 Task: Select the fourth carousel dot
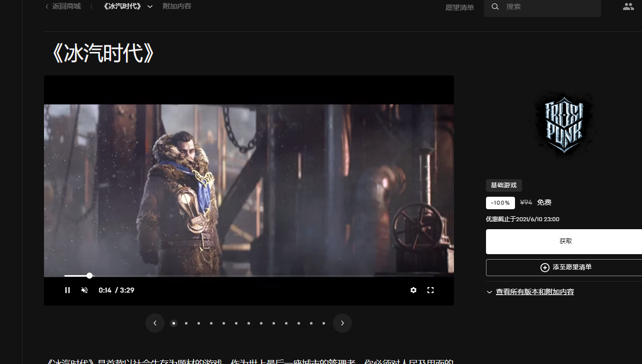coord(211,323)
